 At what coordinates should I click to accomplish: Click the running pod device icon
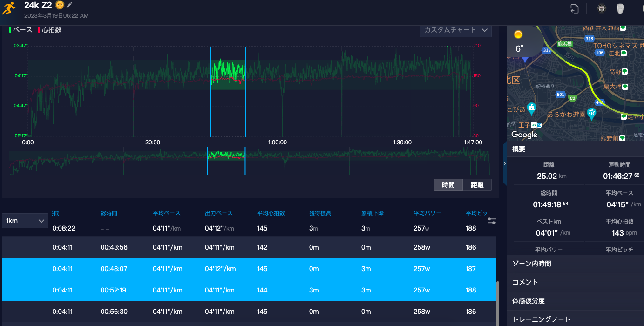click(x=620, y=8)
